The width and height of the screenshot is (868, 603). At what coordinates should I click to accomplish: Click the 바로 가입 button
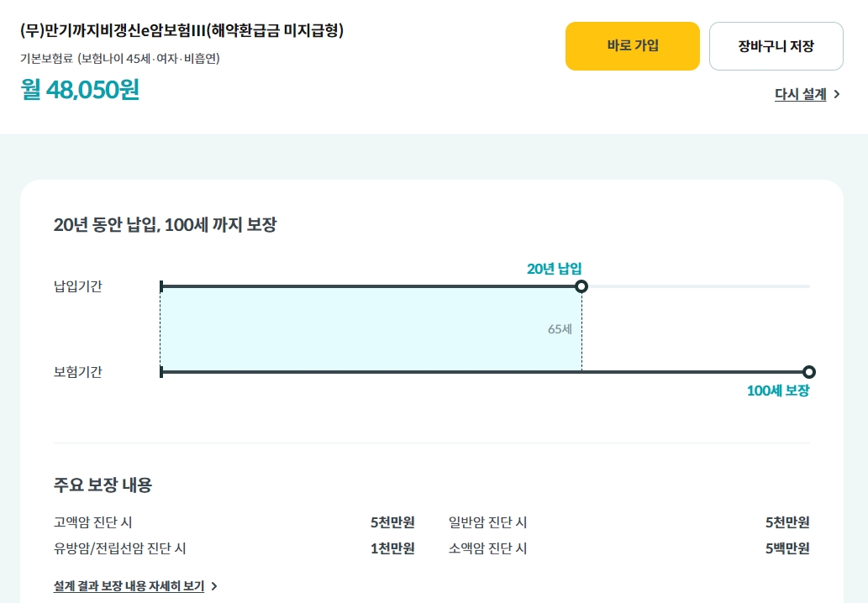[x=632, y=46]
